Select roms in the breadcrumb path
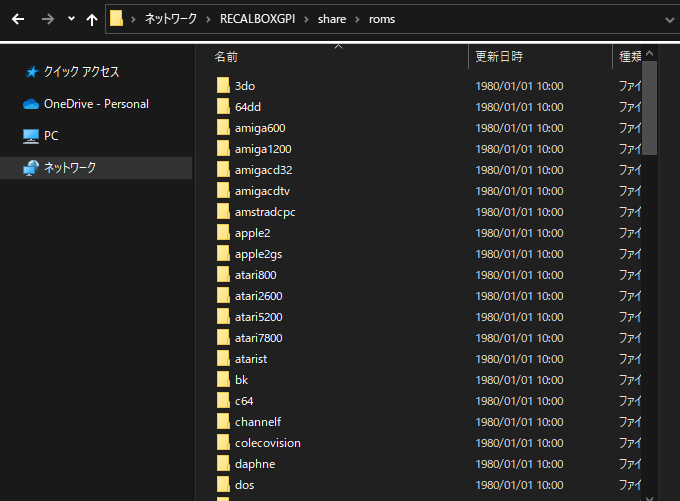The width and height of the screenshot is (680, 501). (x=382, y=19)
